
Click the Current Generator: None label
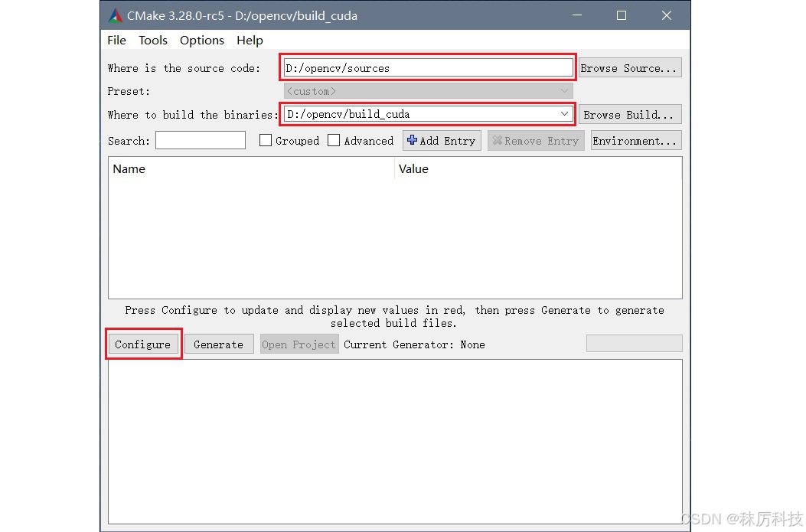[414, 344]
